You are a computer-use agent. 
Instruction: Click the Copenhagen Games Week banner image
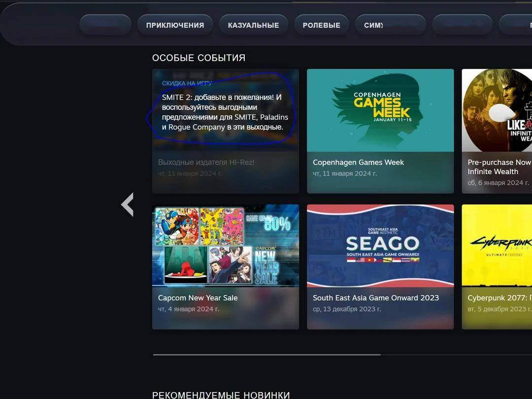(x=380, y=110)
